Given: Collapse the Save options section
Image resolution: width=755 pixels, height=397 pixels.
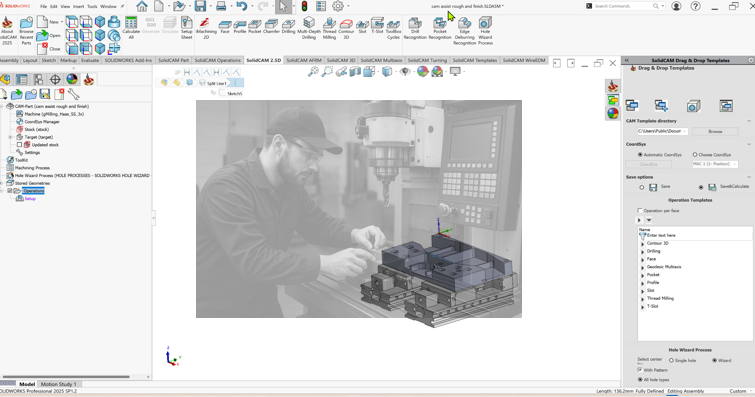Looking at the screenshot, I should (749, 177).
